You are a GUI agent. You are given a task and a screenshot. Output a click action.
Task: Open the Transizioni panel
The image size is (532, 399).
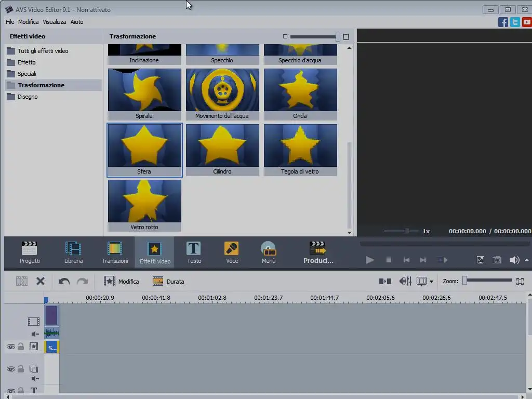115,252
